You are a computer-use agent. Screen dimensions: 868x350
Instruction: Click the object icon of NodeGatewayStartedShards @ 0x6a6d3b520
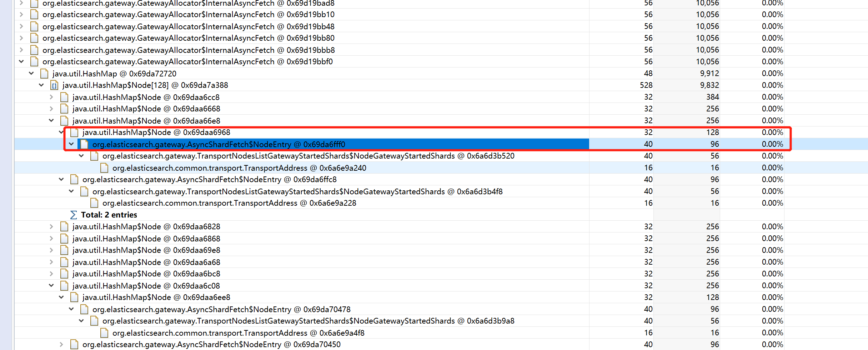pos(94,156)
